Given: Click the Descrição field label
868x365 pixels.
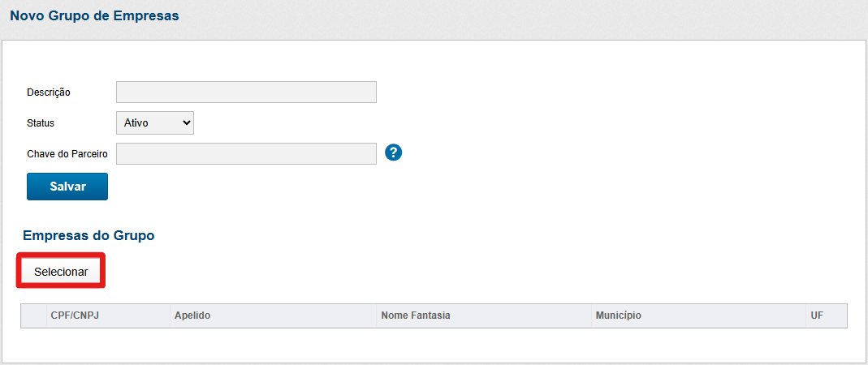Looking at the screenshot, I should click(49, 92).
